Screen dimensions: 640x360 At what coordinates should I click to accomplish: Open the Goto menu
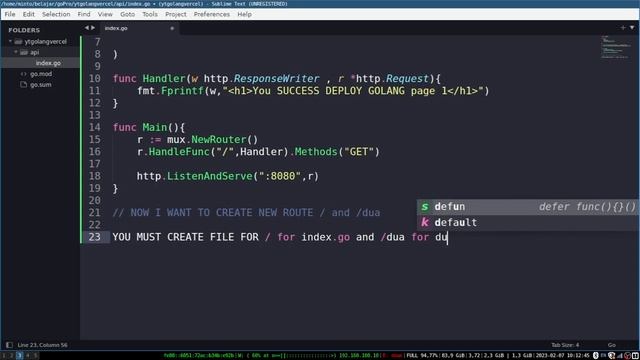[127, 14]
